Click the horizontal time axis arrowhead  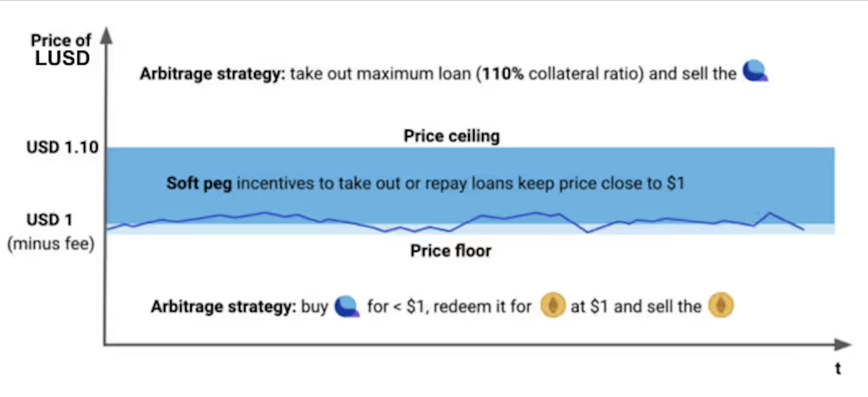pos(843,344)
